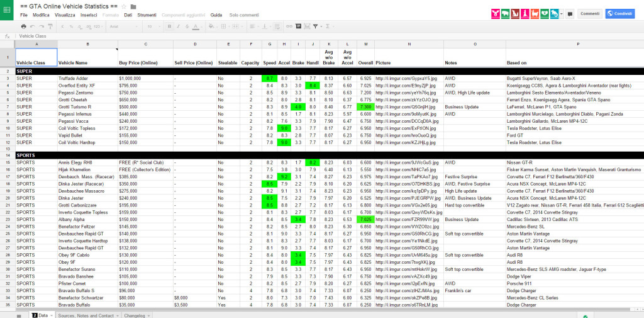
Task: Select the Vehicle Name header cell
Action: [x=87, y=57]
